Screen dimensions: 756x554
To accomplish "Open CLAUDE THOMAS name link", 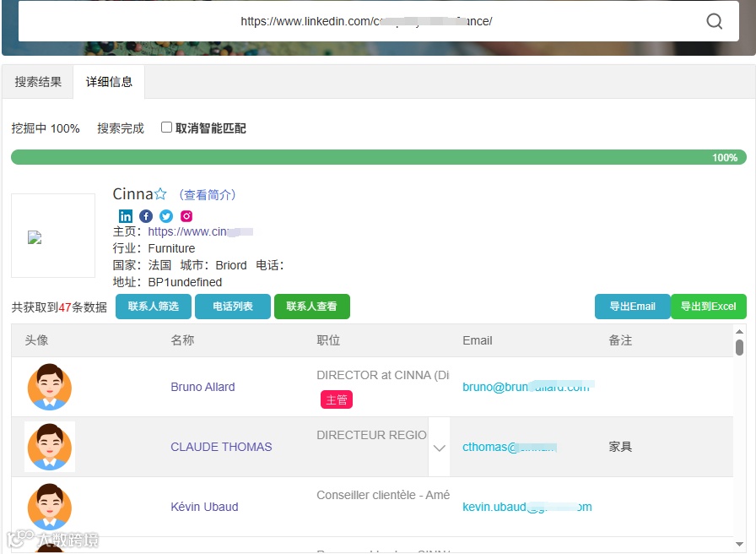I will tap(221, 447).
